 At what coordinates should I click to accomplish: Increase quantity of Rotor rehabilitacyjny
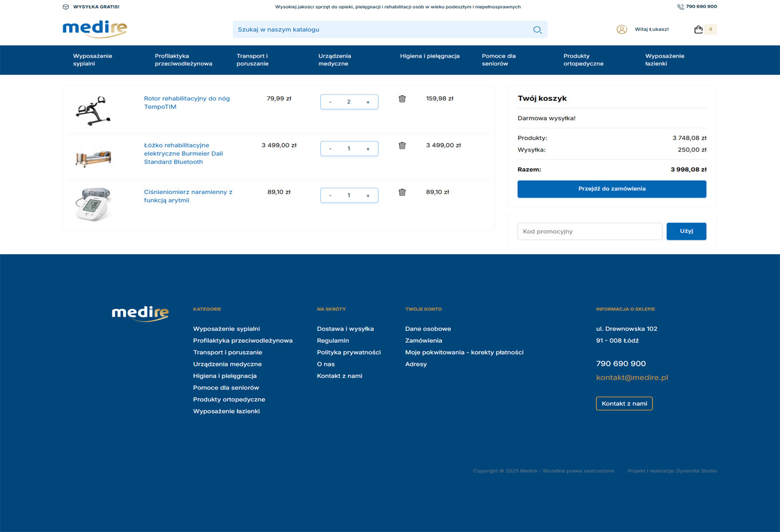tap(368, 102)
